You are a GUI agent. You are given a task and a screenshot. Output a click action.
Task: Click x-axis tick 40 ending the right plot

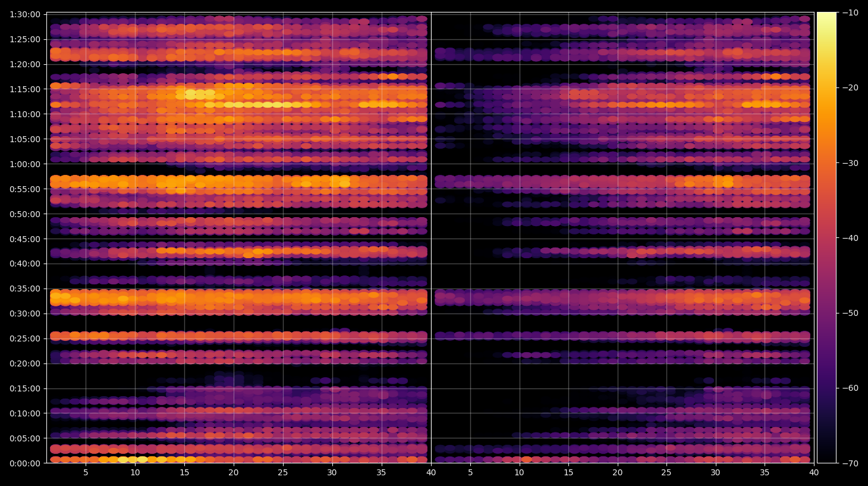[814, 473]
